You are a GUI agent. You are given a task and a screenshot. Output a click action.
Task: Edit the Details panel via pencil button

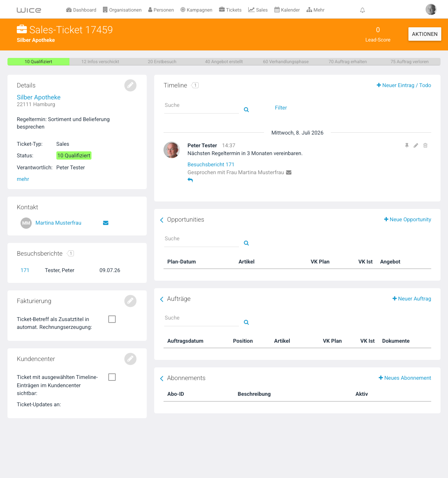click(x=130, y=86)
